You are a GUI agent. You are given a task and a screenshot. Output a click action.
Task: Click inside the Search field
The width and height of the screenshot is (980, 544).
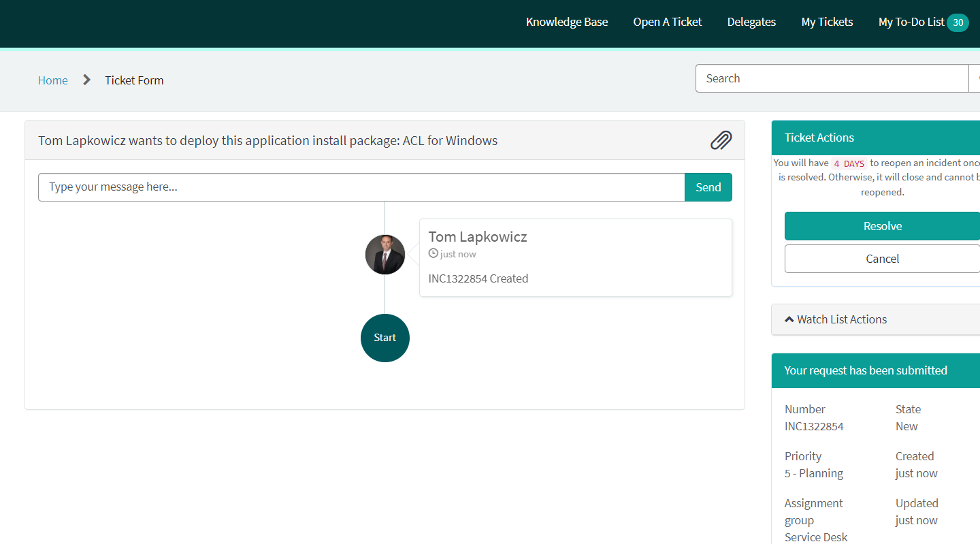[830, 78]
